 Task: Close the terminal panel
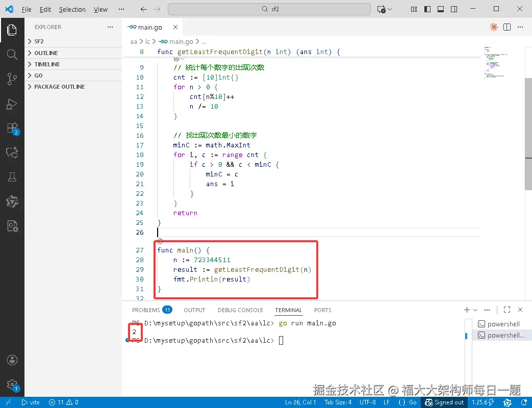(x=520, y=310)
